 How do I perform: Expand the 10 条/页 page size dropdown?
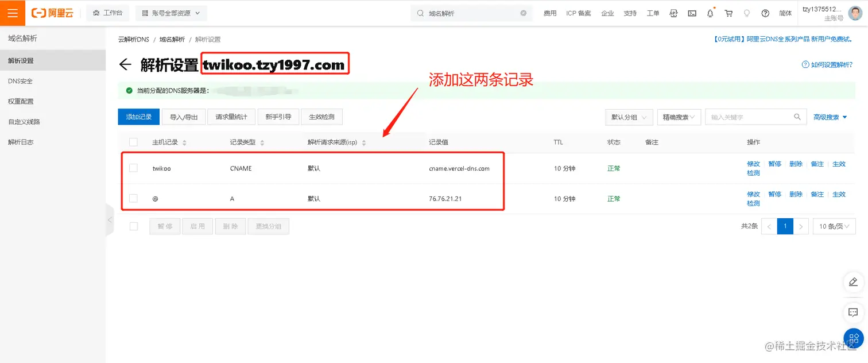point(834,226)
